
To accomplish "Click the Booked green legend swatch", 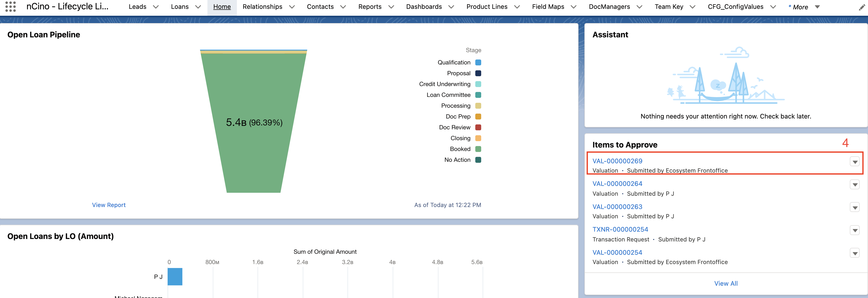I will (x=478, y=149).
